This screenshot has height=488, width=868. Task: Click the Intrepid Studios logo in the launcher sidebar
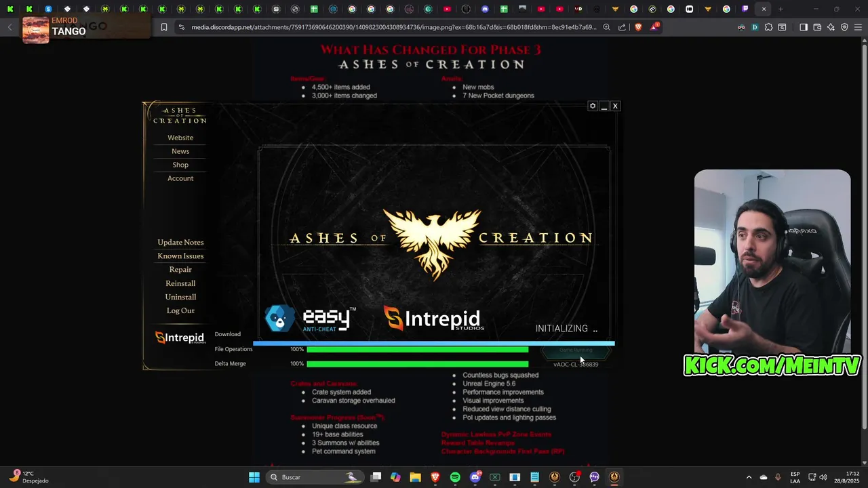coord(180,338)
